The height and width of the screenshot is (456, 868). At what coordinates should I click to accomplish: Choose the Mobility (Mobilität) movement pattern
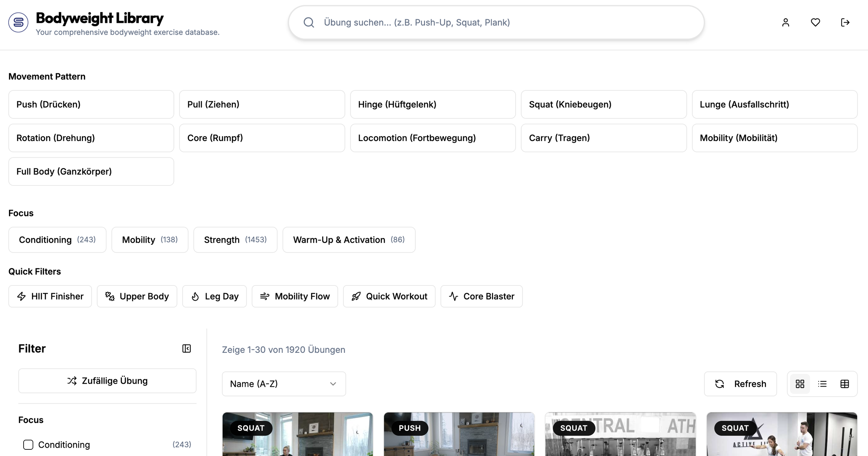774,138
